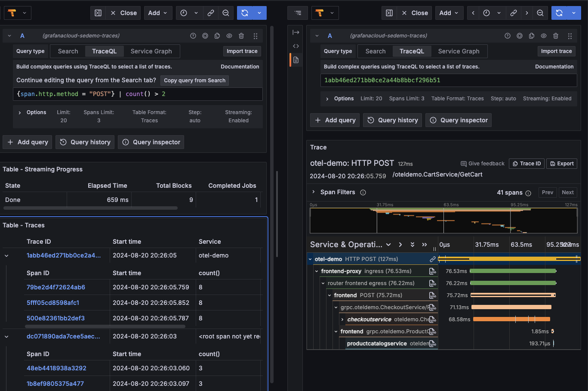Run the left query with blue refresh icon
The width and height of the screenshot is (588, 391).
tap(246, 13)
